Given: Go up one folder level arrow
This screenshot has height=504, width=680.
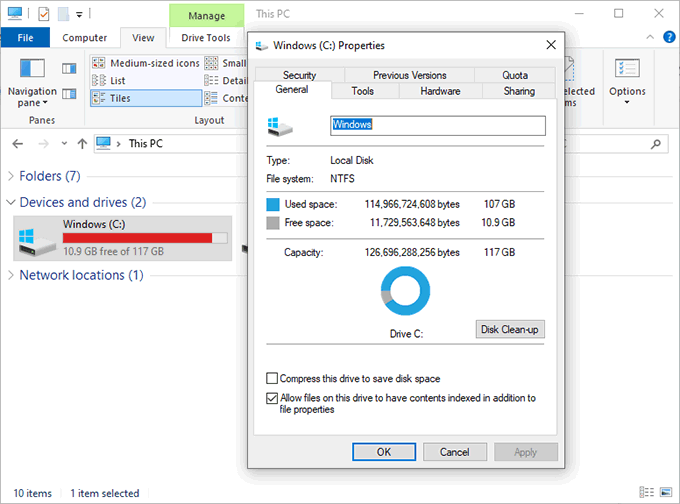Looking at the screenshot, I should pyautogui.click(x=82, y=144).
